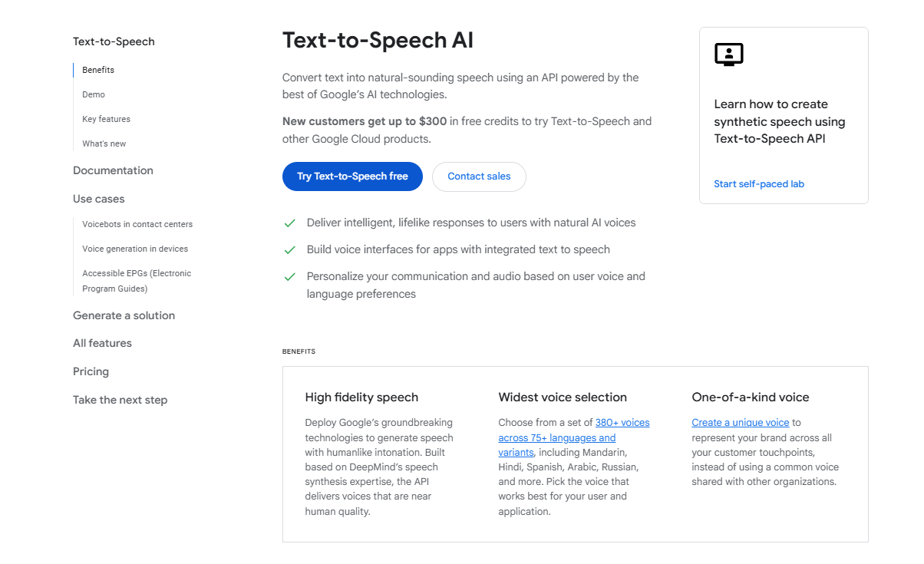Viewport: 924px width, 564px height.
Task: Expand the Use cases section
Action: (98, 198)
